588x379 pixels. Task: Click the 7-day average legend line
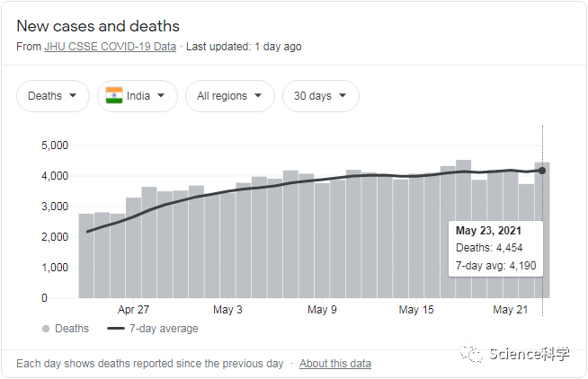[x=115, y=329]
